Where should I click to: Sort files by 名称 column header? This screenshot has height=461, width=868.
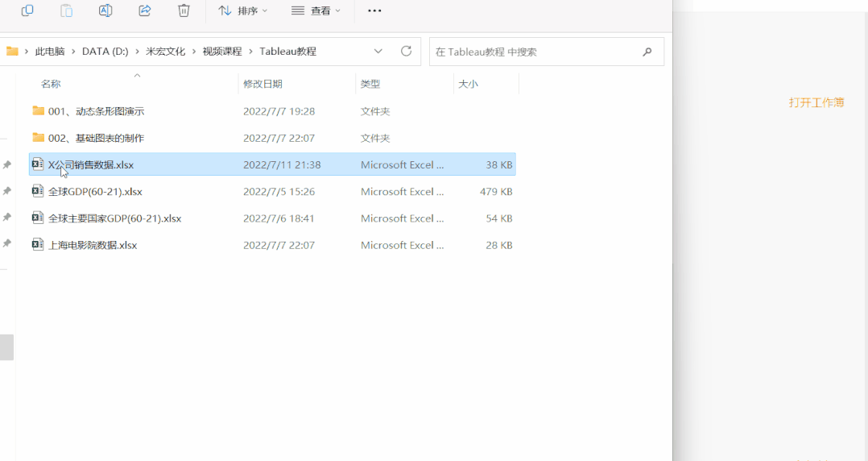tap(51, 84)
